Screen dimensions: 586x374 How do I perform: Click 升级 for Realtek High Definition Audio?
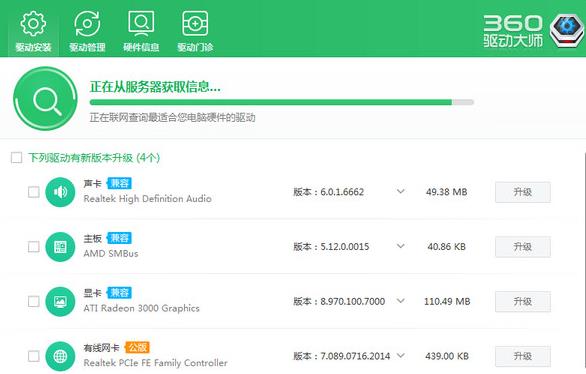click(522, 192)
